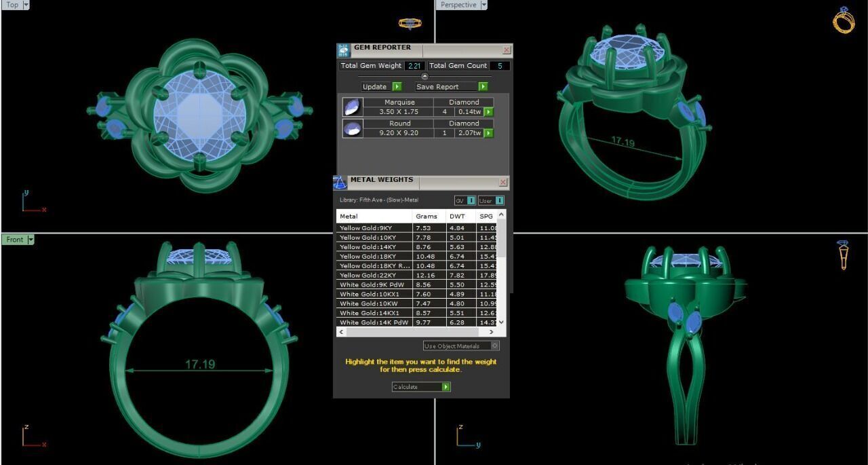Toggle Use Object Materials option
The image size is (868, 465).
461,346
